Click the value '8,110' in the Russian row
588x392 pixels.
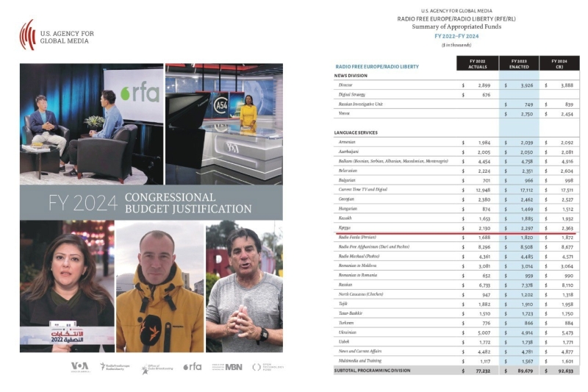point(567,285)
